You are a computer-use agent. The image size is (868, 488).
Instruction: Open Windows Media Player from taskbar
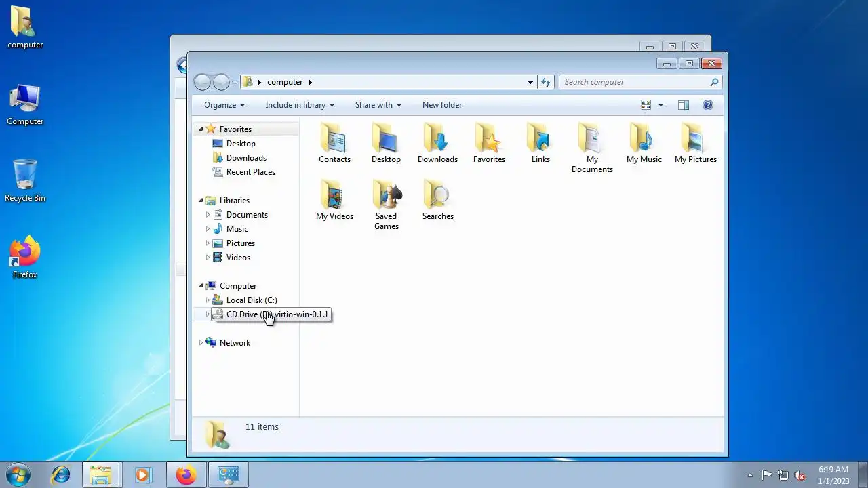(142, 475)
